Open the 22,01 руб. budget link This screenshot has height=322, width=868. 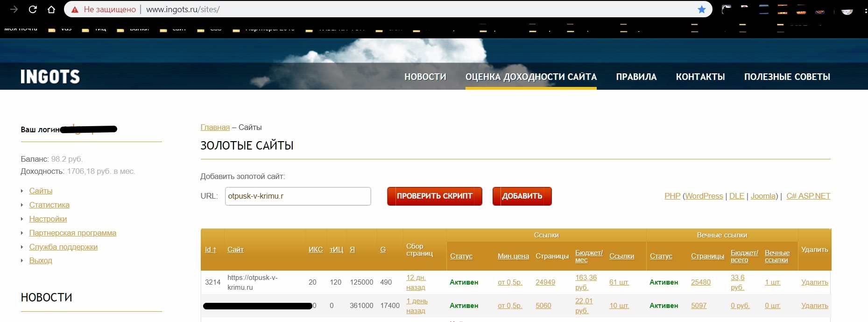tap(584, 306)
